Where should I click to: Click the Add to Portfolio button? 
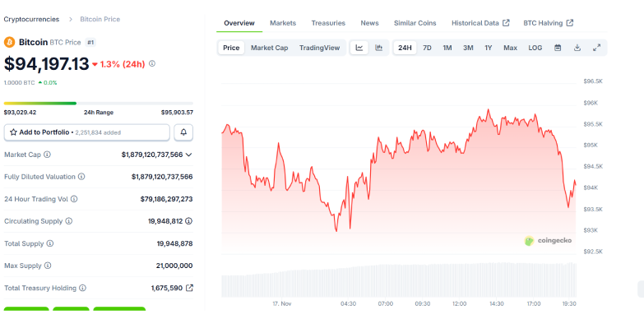(x=86, y=132)
